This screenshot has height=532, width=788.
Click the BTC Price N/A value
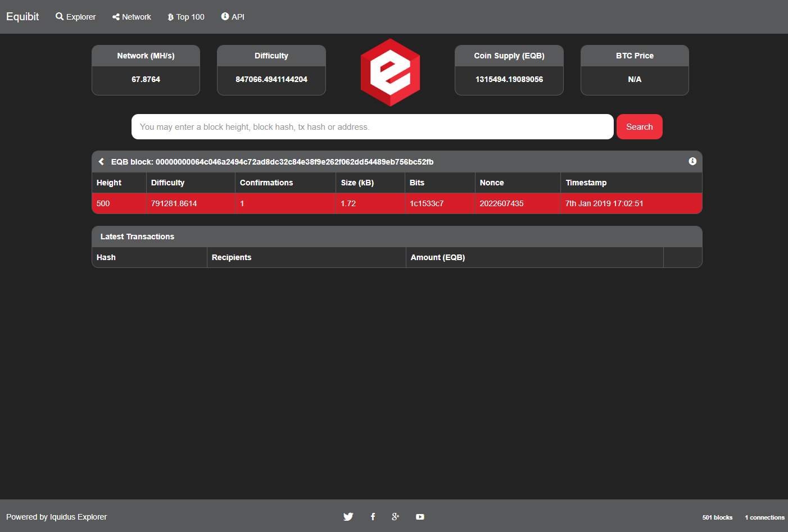coord(635,79)
